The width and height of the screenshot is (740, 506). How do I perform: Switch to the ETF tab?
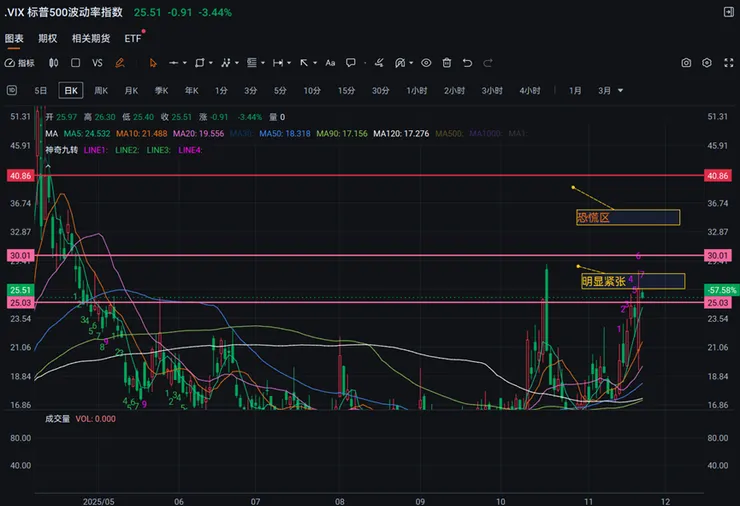[133, 38]
